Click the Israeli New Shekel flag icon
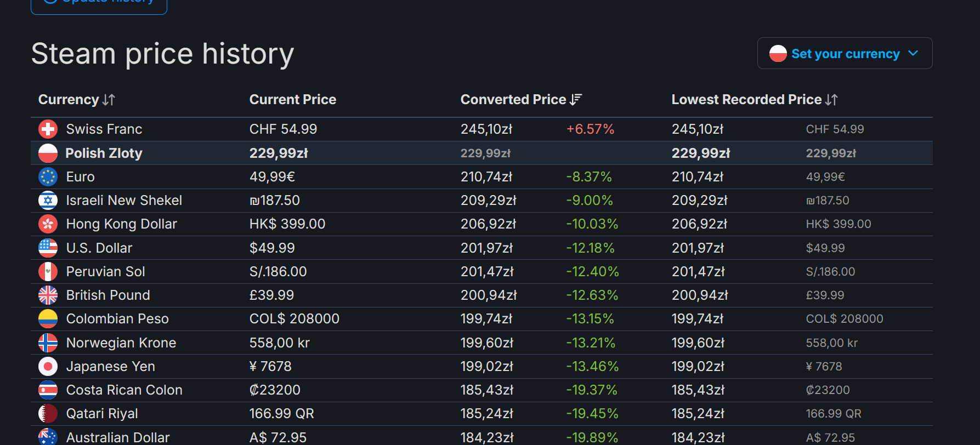Viewport: 980px width, 445px height. (x=48, y=201)
